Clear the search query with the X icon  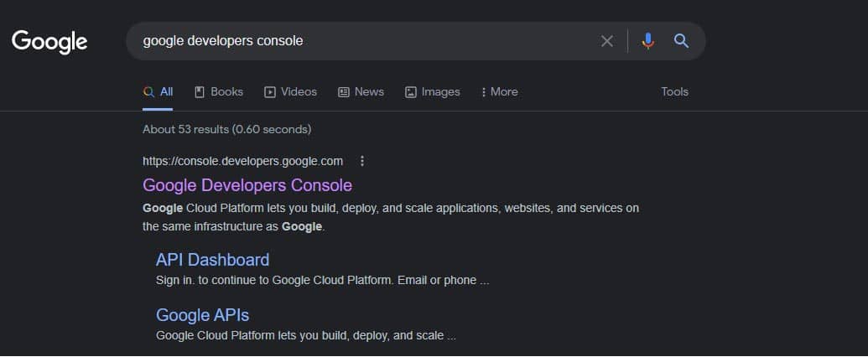tap(607, 41)
